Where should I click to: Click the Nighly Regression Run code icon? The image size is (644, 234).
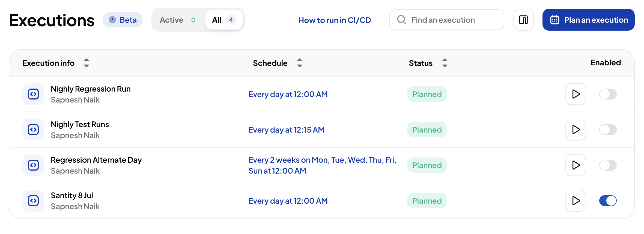coord(33,94)
